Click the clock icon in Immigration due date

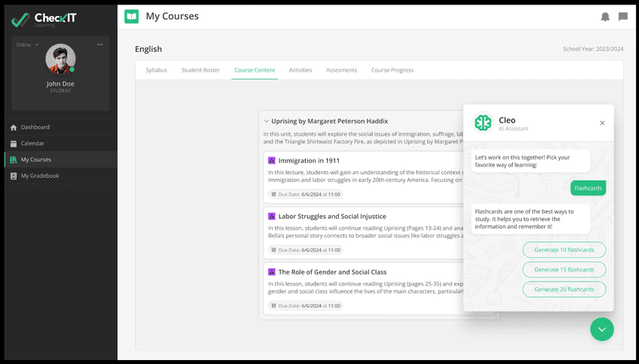pyautogui.click(x=274, y=194)
